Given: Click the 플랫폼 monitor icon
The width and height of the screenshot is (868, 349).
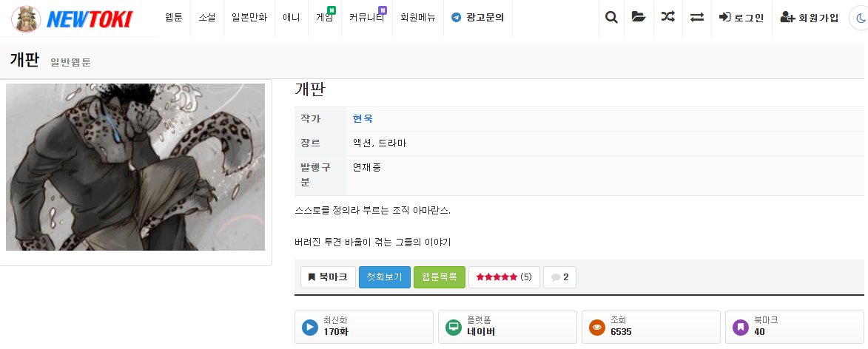Looking at the screenshot, I should pos(454,328).
